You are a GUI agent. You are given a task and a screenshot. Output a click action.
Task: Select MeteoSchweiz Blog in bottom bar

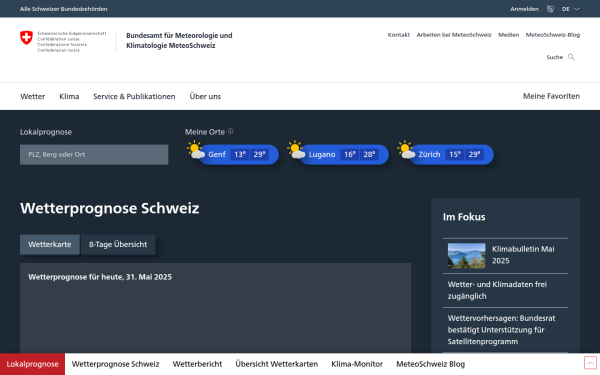pos(430,364)
